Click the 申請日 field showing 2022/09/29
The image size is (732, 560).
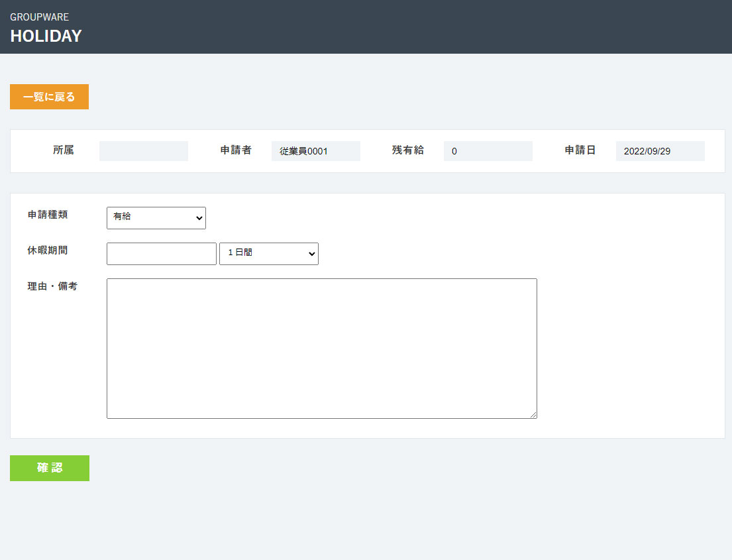(x=660, y=151)
